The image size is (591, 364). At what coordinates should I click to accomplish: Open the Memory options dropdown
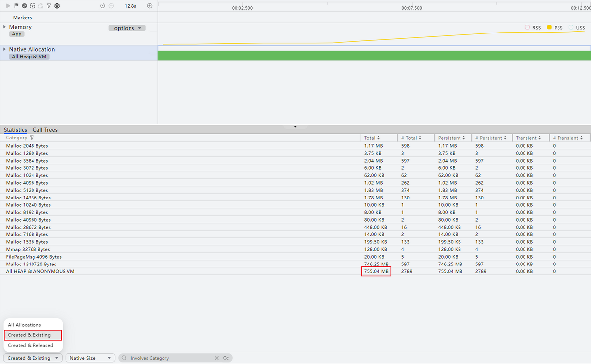pyautogui.click(x=127, y=28)
